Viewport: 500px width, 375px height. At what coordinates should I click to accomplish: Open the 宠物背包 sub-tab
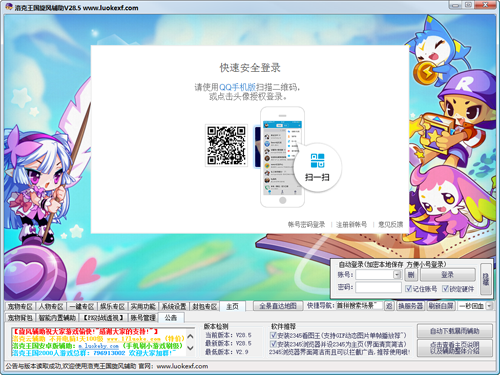(20, 318)
